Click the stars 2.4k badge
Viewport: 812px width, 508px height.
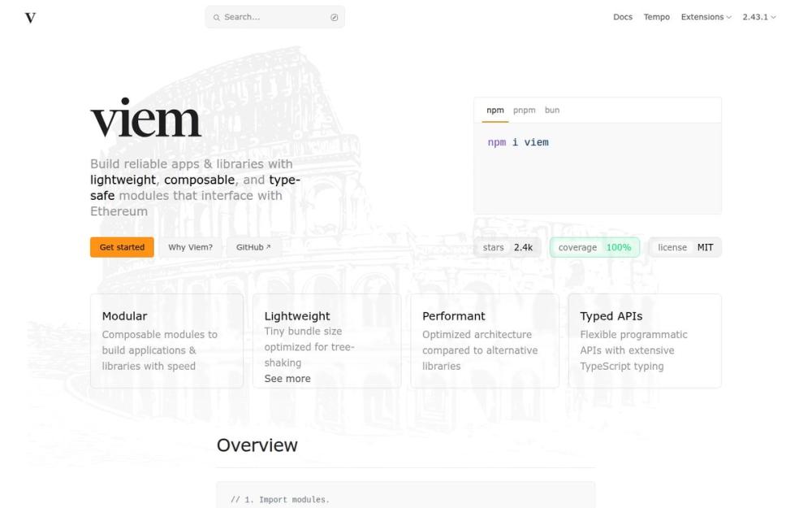508,247
